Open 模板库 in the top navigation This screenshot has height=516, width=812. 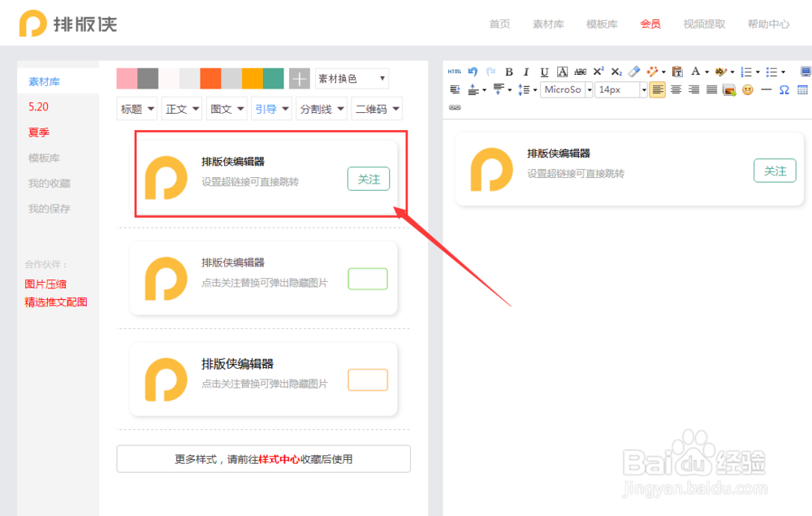coord(602,24)
